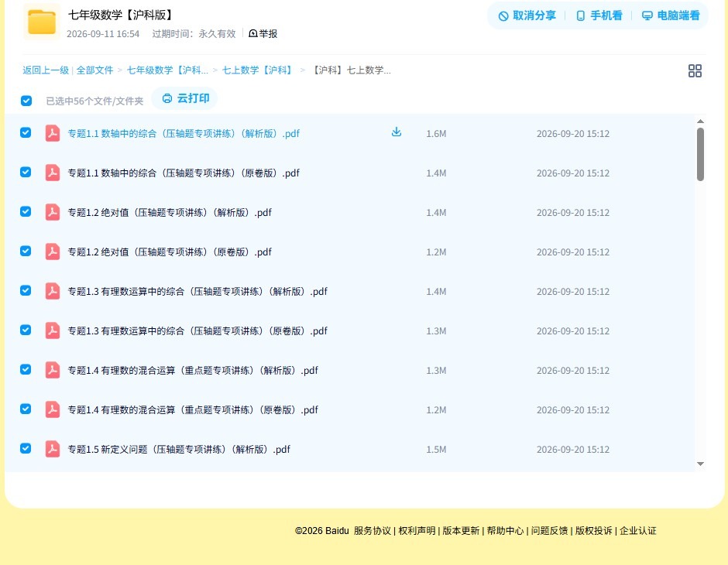Open 服务协议 footer link
Image resolution: width=728 pixels, height=565 pixels.
pyautogui.click(x=373, y=531)
